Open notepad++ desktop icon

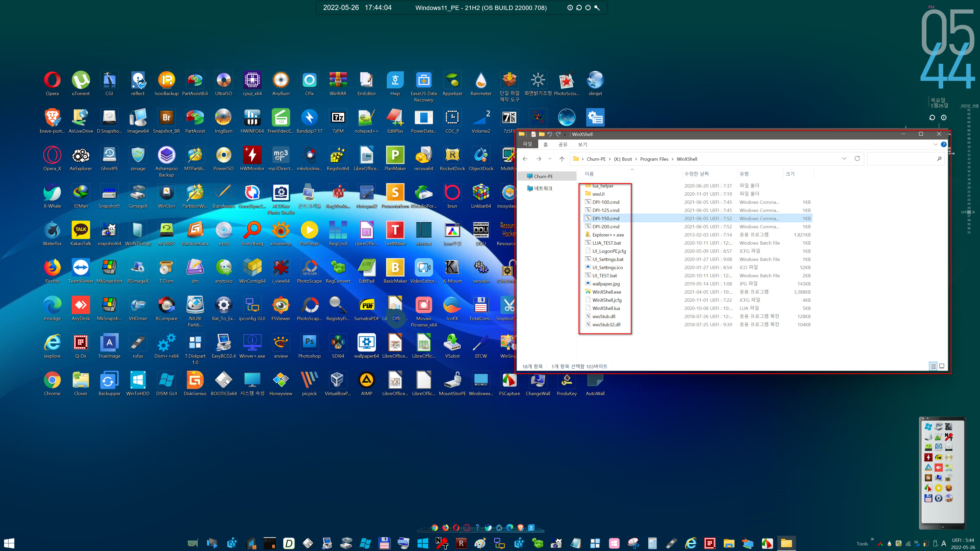pos(366,121)
